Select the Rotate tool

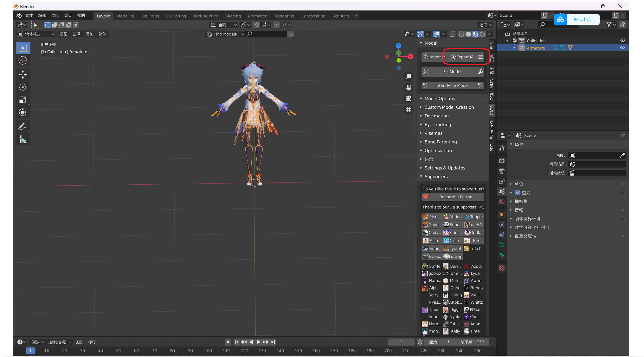click(x=23, y=87)
